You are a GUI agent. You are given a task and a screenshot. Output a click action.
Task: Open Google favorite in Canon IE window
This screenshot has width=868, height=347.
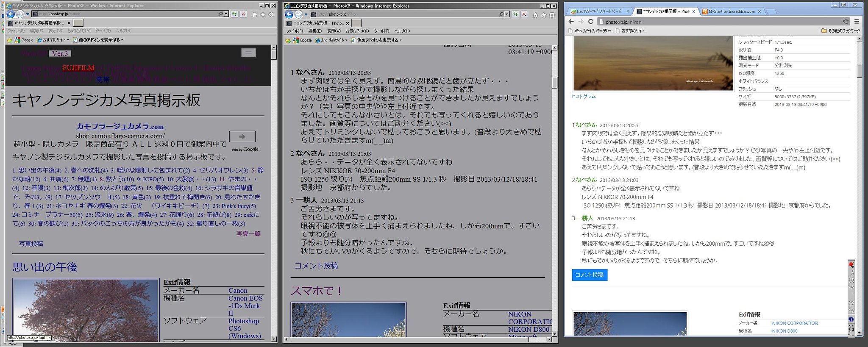(24, 40)
